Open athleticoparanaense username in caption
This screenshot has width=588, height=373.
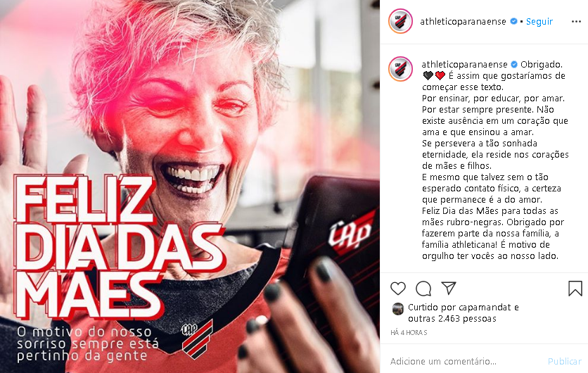tap(464, 65)
